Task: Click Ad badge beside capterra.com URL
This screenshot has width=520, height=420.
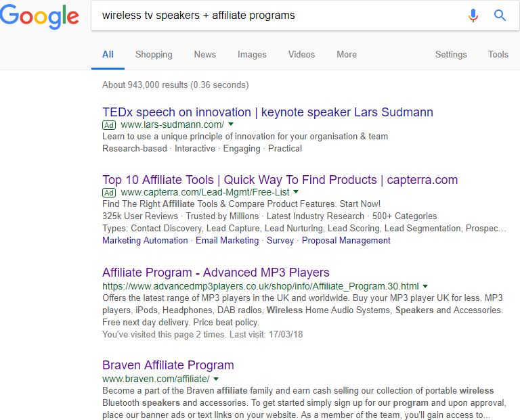Action: pos(109,193)
